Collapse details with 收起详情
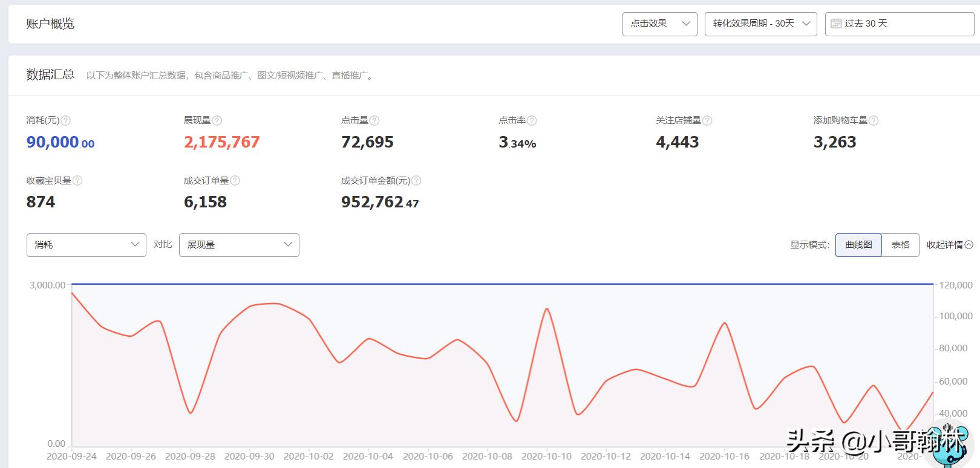980x468 pixels. [x=950, y=245]
